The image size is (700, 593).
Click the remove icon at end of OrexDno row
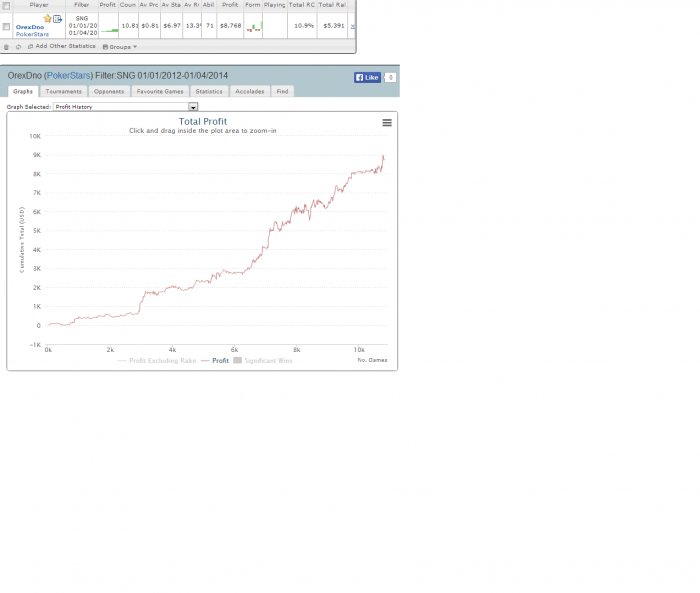click(x=352, y=26)
